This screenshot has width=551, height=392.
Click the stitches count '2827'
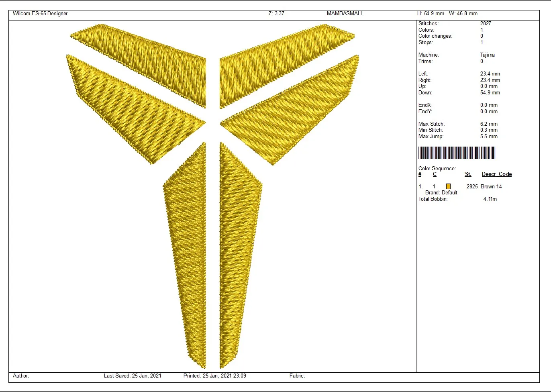[x=486, y=23]
